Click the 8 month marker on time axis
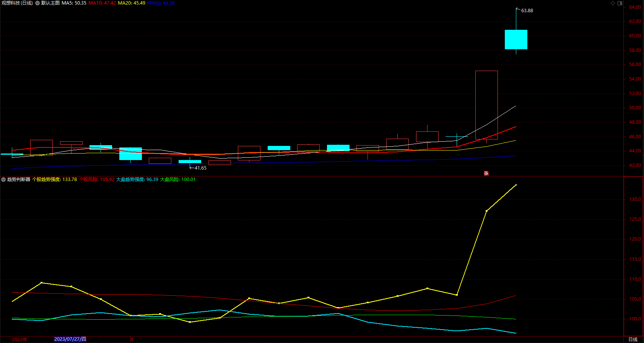 pos(132,340)
